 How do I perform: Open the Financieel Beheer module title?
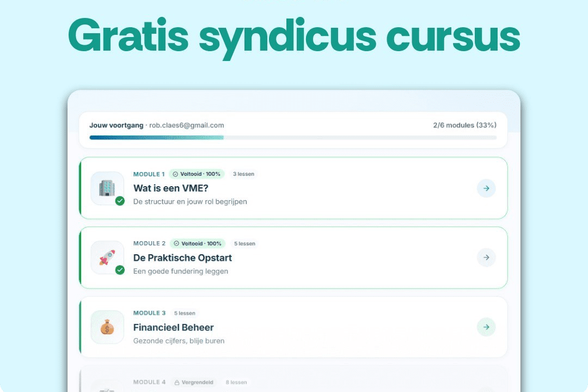coord(174,327)
